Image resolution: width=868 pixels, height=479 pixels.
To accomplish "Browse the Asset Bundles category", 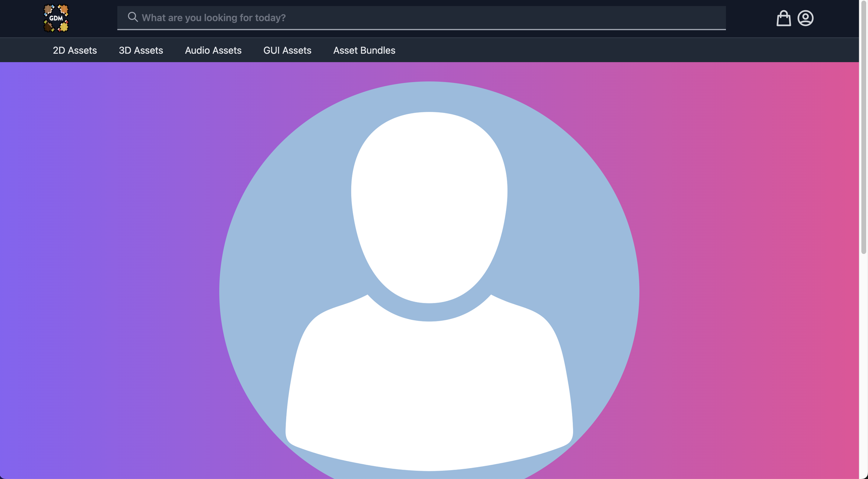I will click(364, 50).
